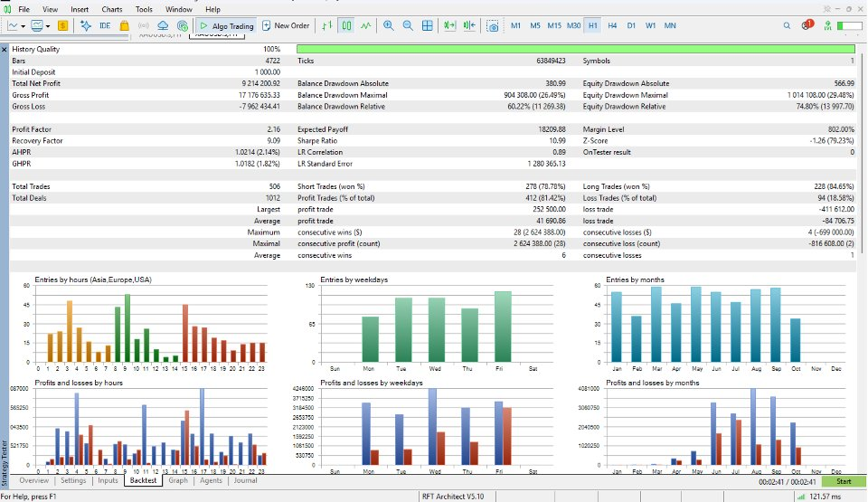The image size is (868, 502).
Task: Select the M30 timeframe
Action: [573, 25]
